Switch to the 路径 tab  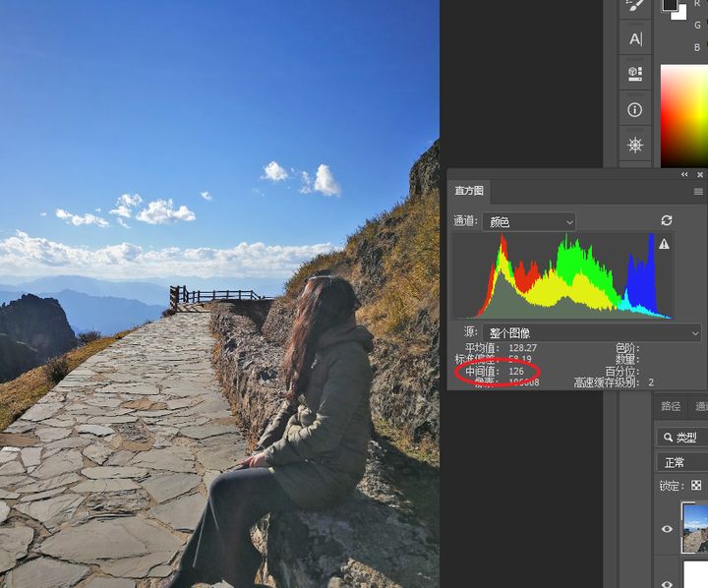671,406
